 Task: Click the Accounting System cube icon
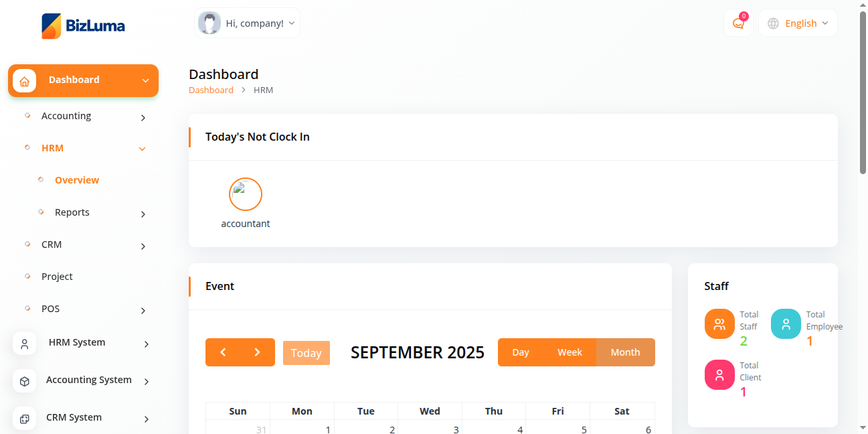pos(25,381)
